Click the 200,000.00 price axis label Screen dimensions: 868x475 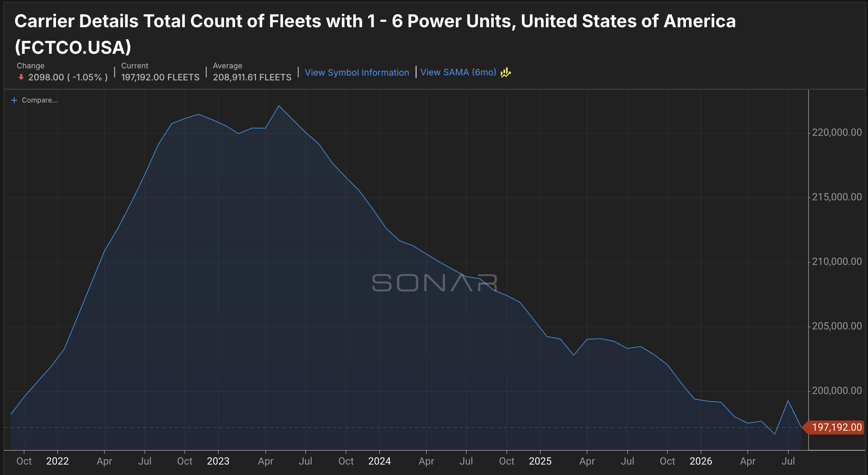[837, 391]
